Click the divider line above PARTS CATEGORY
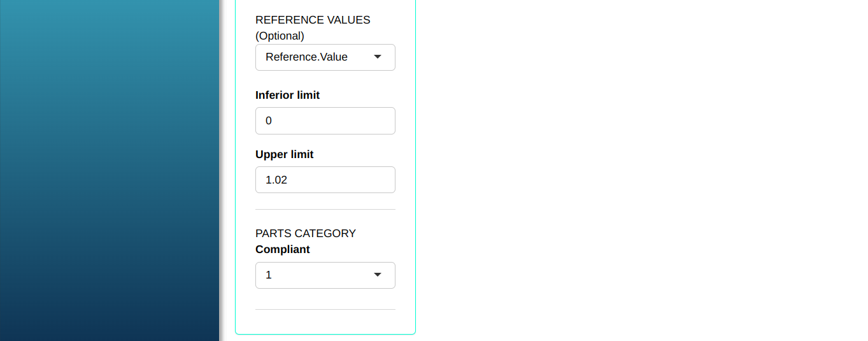868x341 pixels. 325,209
